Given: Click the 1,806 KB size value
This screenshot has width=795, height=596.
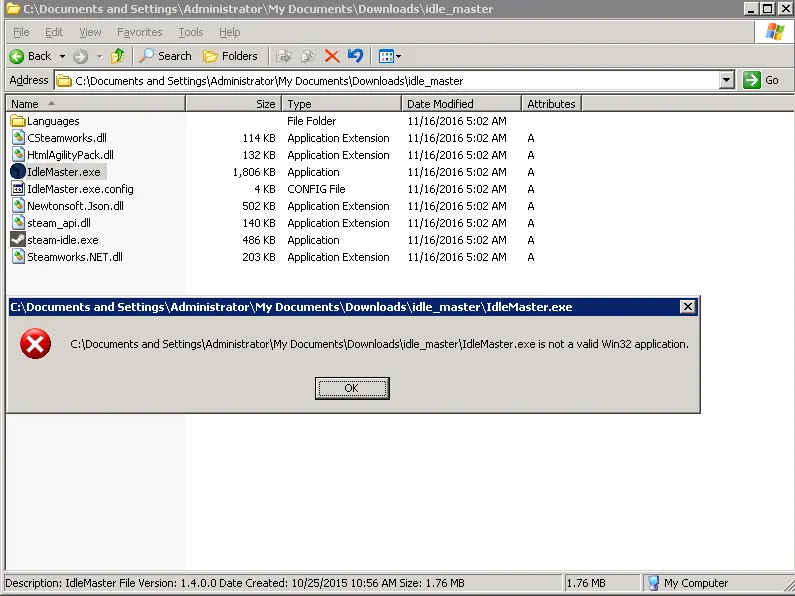Looking at the screenshot, I should tap(254, 172).
